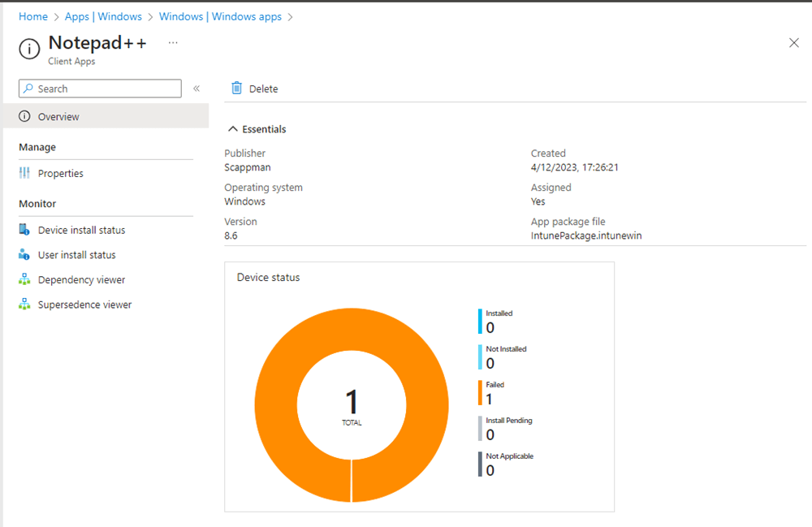Click the dark Not Applicable legend bar
The width and height of the screenshot is (812, 527).
(x=480, y=464)
